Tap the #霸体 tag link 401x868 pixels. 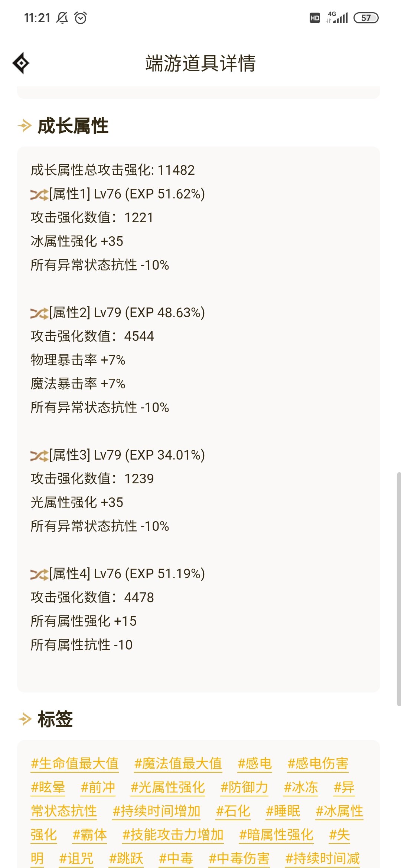coord(90,835)
